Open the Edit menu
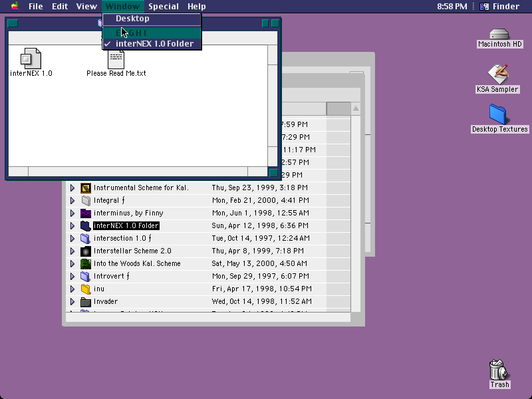Image resolution: width=532 pixels, height=399 pixels. [60, 7]
